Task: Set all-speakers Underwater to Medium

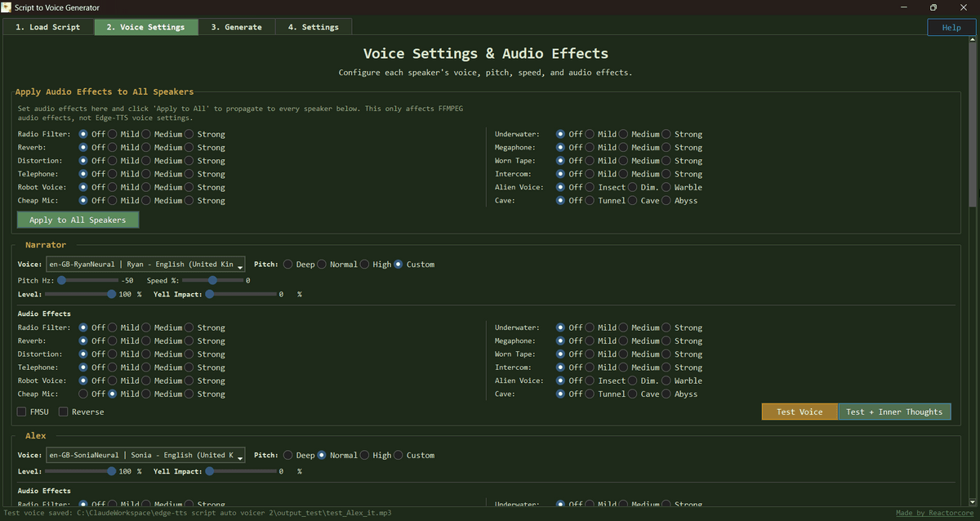Action: point(639,135)
